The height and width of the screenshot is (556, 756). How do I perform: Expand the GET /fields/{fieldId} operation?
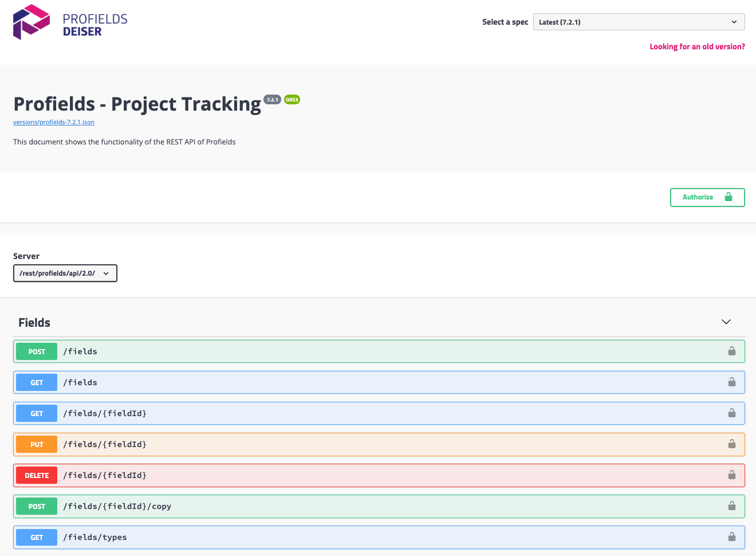pyautogui.click(x=379, y=413)
